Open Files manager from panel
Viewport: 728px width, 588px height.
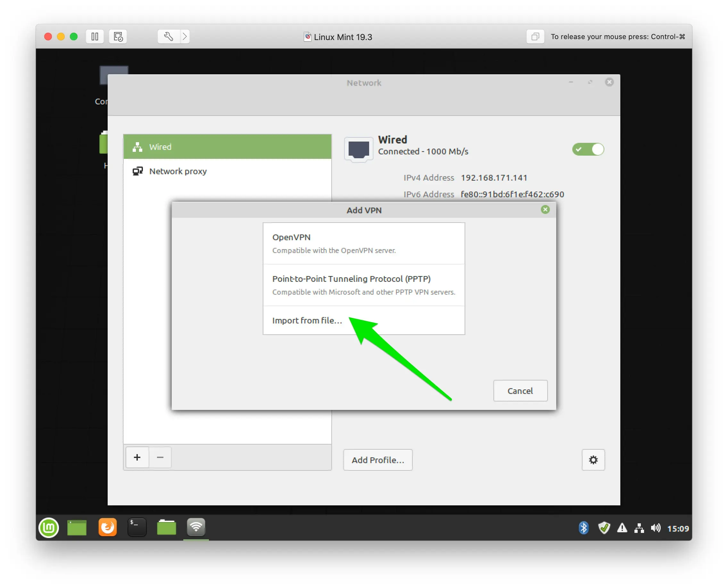point(166,527)
